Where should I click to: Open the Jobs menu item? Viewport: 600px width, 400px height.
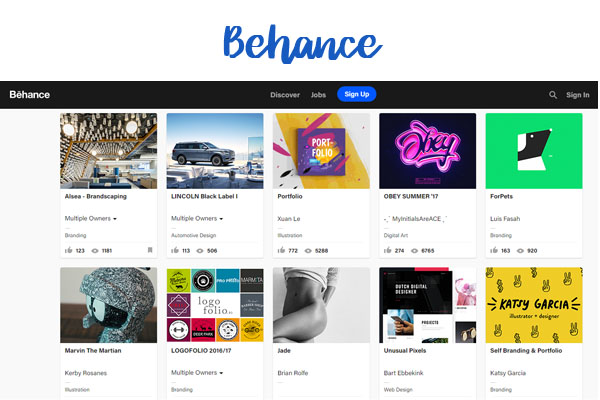pos(318,95)
